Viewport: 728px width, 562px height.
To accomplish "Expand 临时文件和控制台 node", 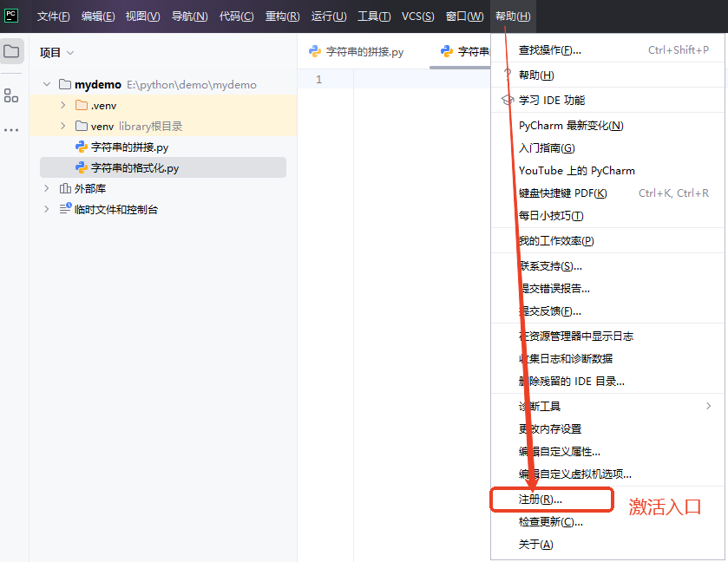I will [47, 210].
